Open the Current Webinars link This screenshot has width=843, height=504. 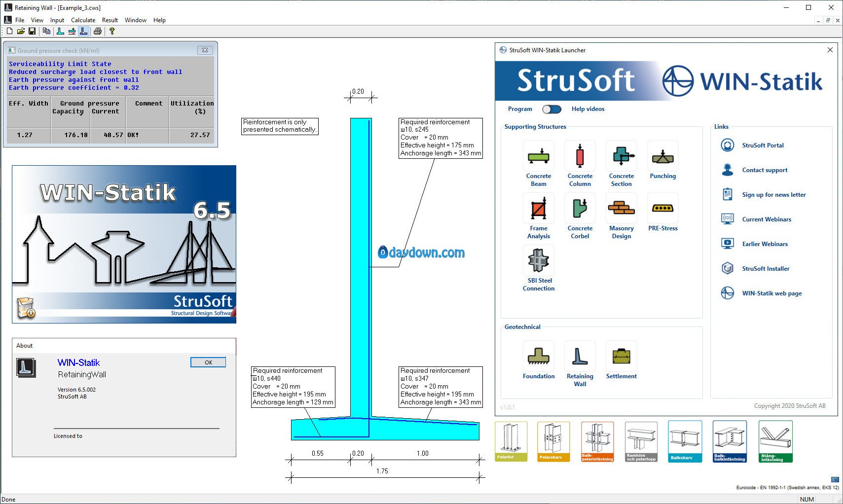(767, 219)
